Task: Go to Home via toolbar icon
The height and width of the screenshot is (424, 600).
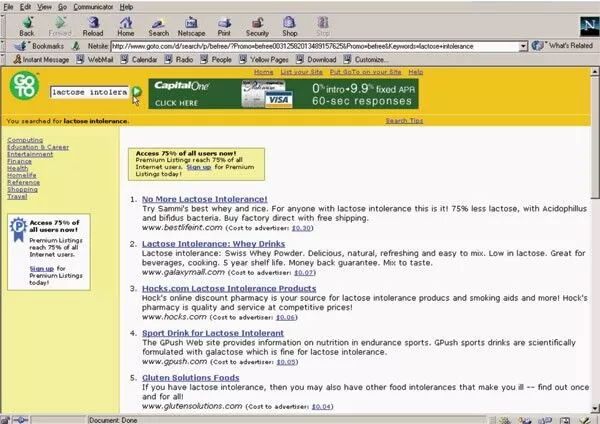Action: 126,24
